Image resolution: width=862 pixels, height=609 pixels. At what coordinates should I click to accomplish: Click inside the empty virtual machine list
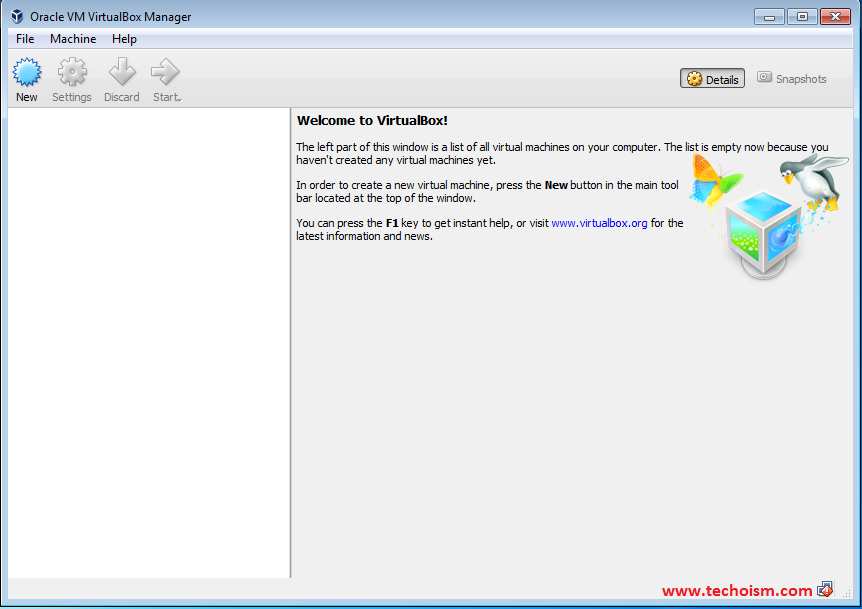click(148, 342)
